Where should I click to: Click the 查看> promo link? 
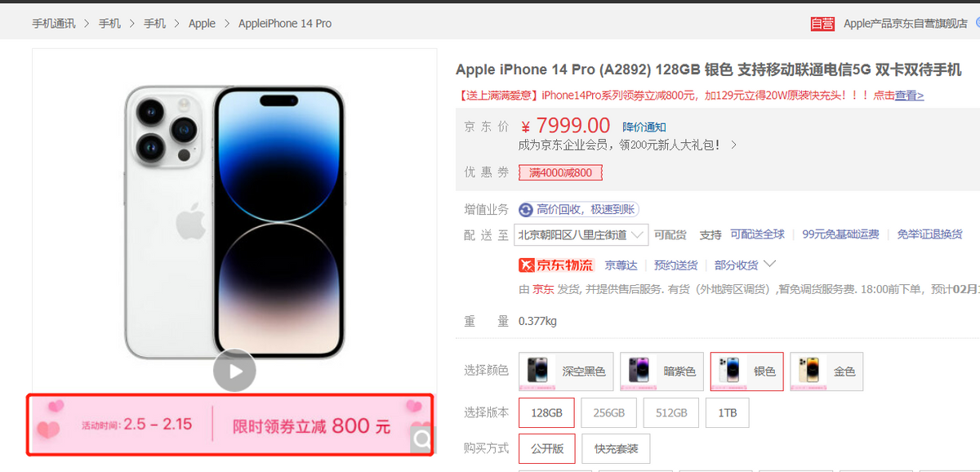click(909, 96)
